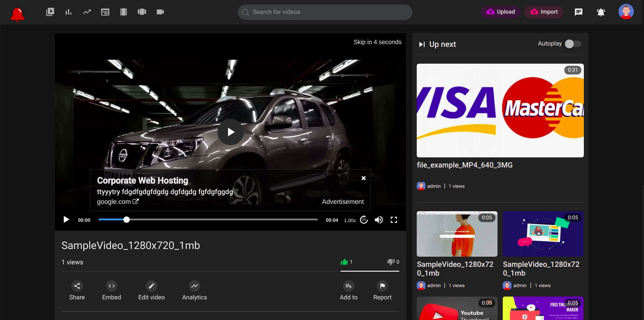Click the 0:31 duration badge
The image size is (644, 320).
(x=573, y=70)
